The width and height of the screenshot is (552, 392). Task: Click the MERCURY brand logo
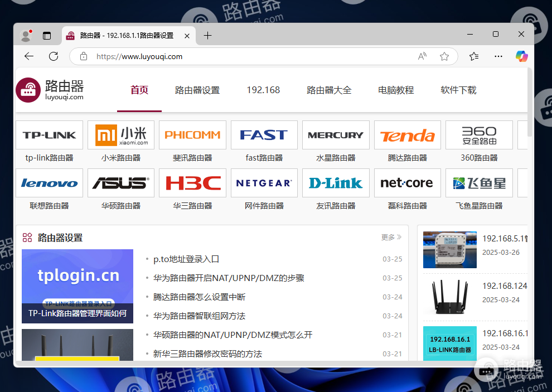coord(336,135)
